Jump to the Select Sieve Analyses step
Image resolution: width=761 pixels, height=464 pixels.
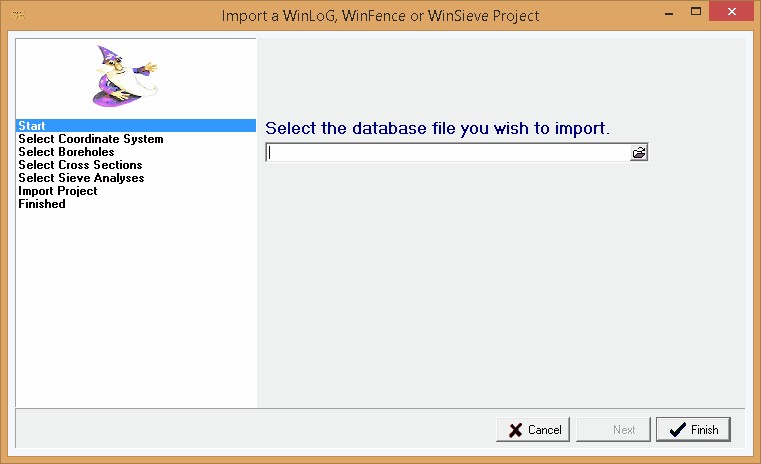pyautogui.click(x=81, y=178)
